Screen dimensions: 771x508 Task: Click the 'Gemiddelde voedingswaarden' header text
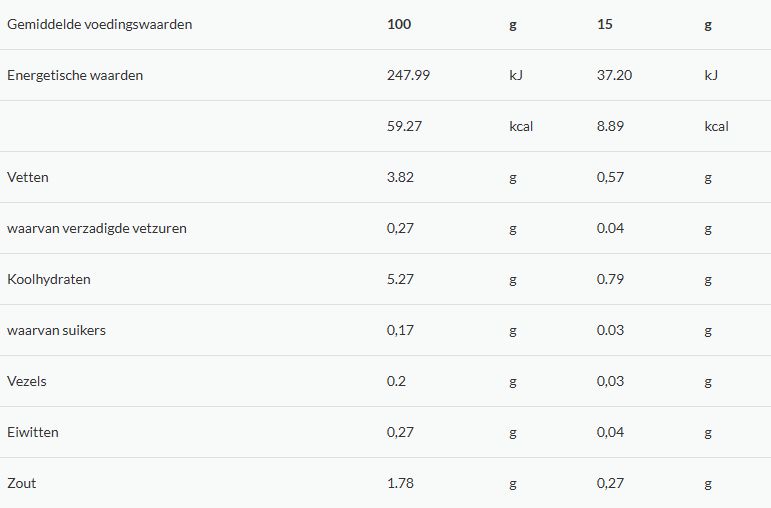click(x=99, y=25)
